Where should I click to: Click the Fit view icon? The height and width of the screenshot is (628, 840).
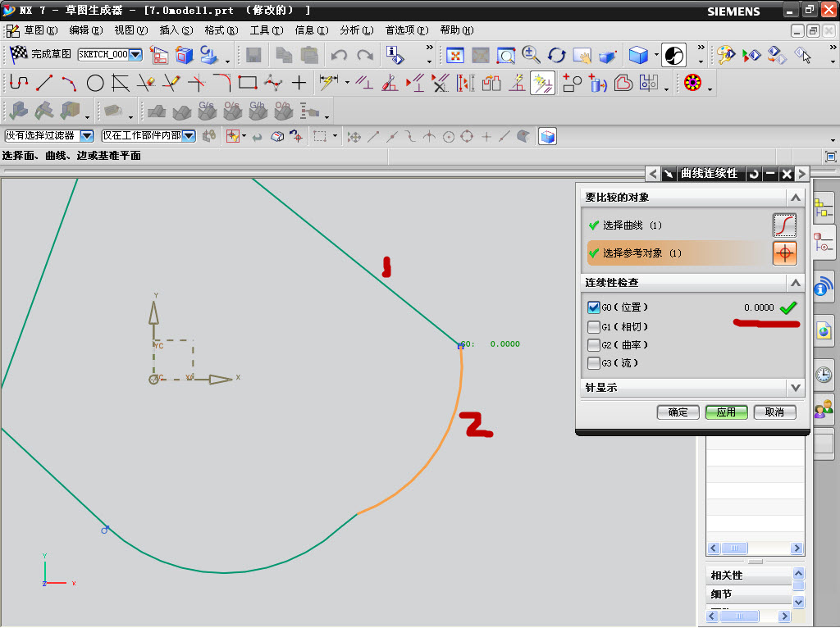454,55
